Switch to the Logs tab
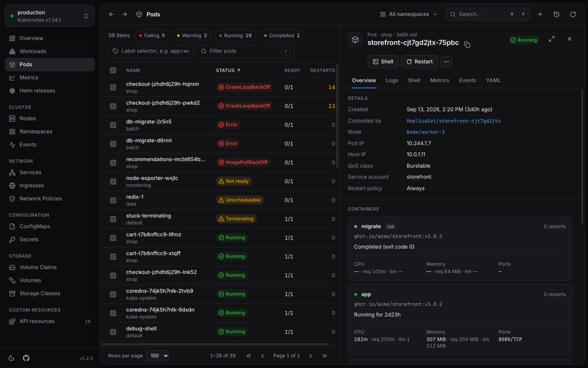Viewport: 588px width, 368px height. (x=392, y=81)
